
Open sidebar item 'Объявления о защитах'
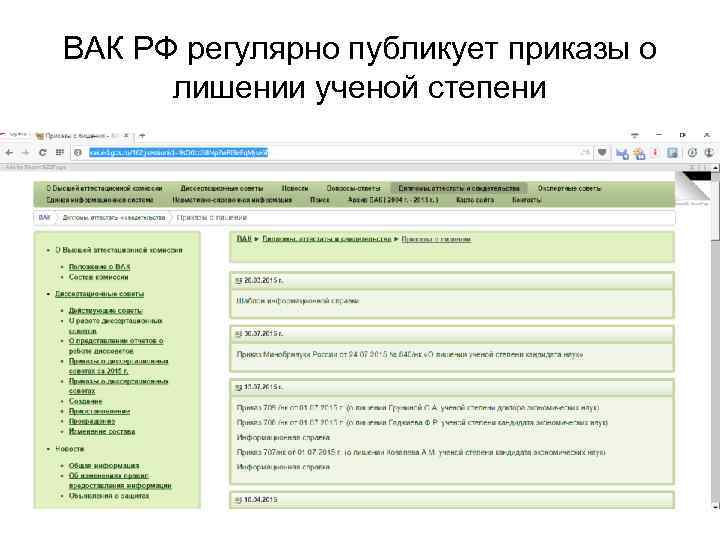pyautogui.click(x=109, y=496)
